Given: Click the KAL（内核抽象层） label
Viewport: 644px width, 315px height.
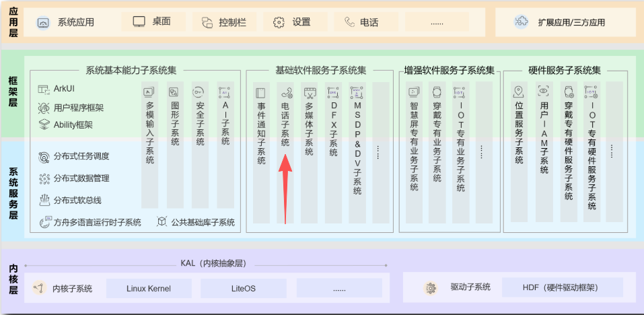Looking at the screenshot, I should (x=213, y=264).
